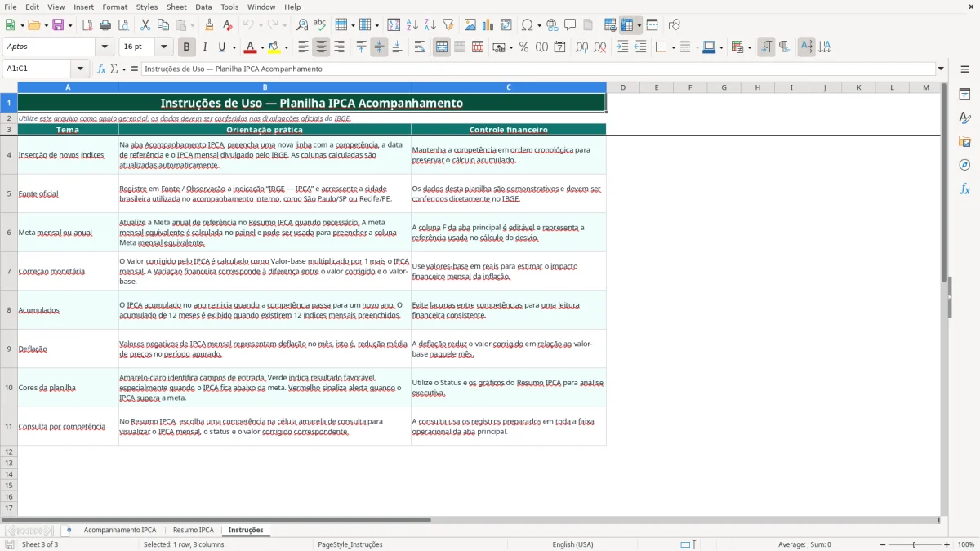Toggle Underline formatting
The height and width of the screenshot is (551, 980).
[221, 47]
